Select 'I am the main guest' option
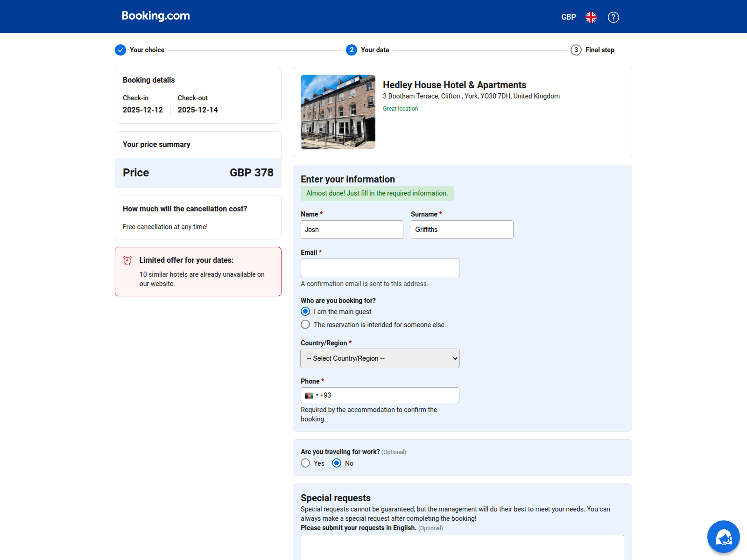 (x=305, y=311)
